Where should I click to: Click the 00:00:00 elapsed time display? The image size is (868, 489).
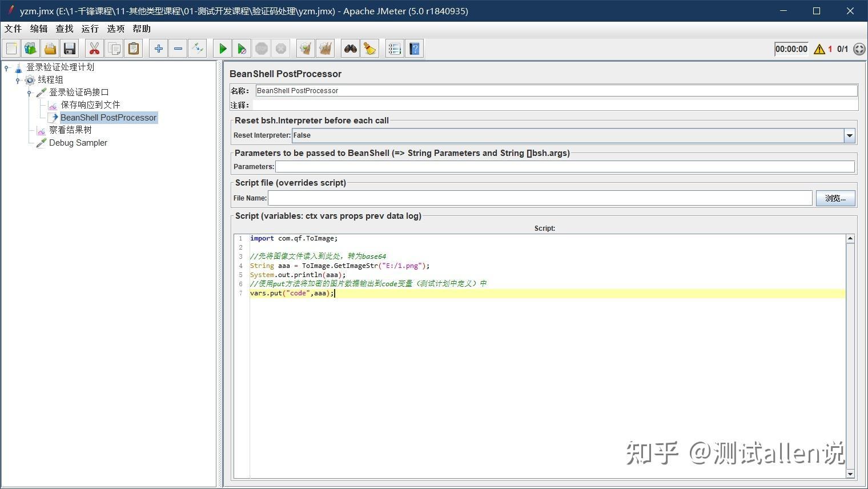pyautogui.click(x=791, y=49)
